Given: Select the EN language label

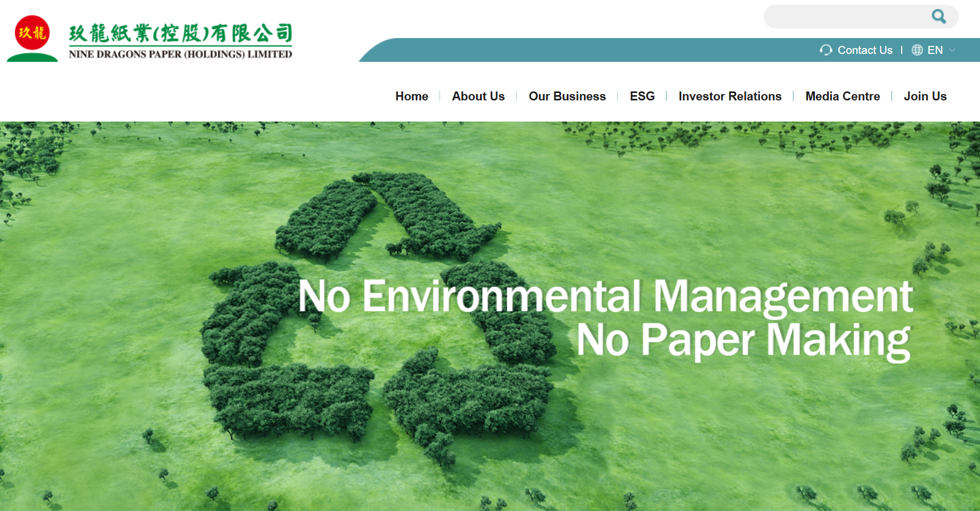Looking at the screenshot, I should (x=935, y=50).
